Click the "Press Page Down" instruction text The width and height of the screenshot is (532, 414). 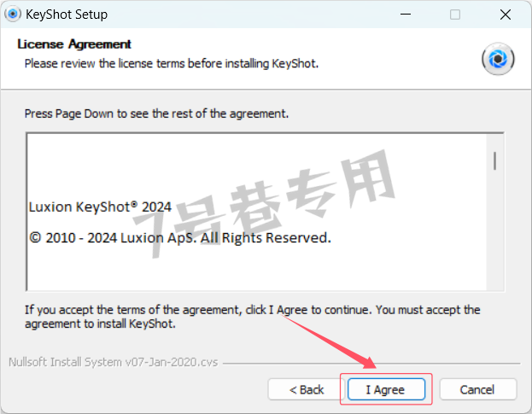pyautogui.click(x=156, y=114)
